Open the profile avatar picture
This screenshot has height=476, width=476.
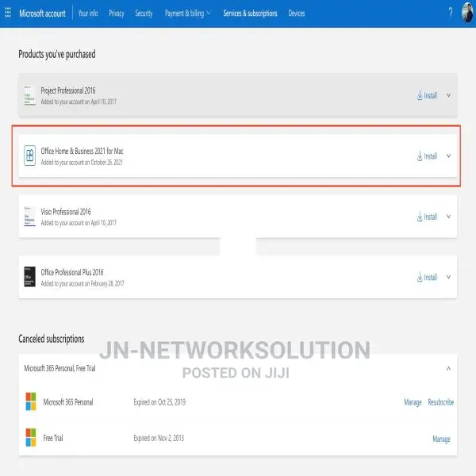tap(467, 13)
